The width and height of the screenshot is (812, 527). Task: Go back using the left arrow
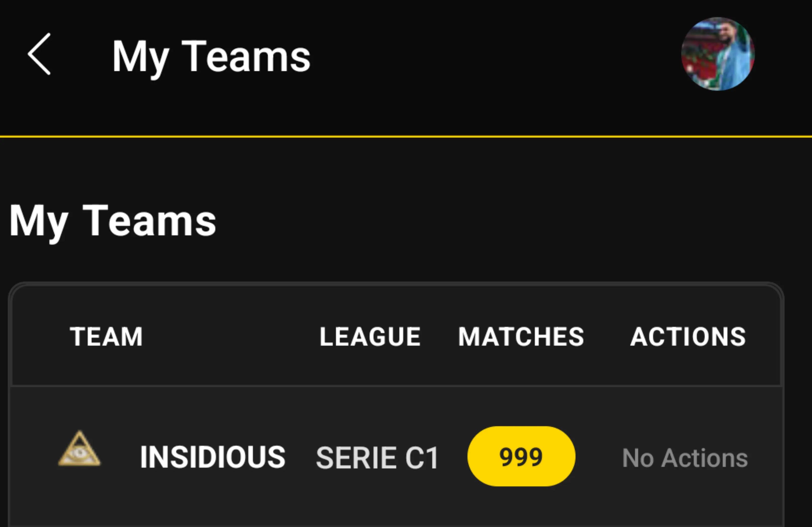pyautogui.click(x=39, y=54)
